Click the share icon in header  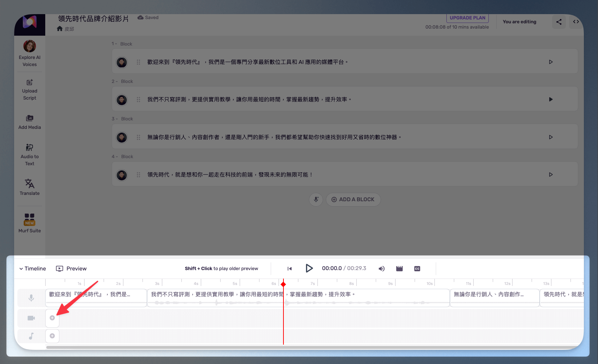[559, 22]
